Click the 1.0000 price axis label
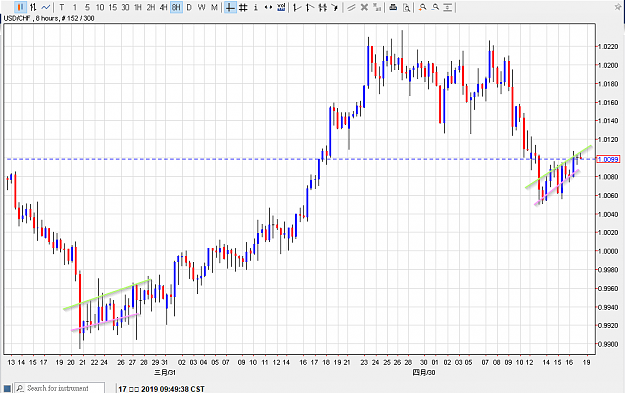Viewport: 625px width, 393px height. [608, 251]
